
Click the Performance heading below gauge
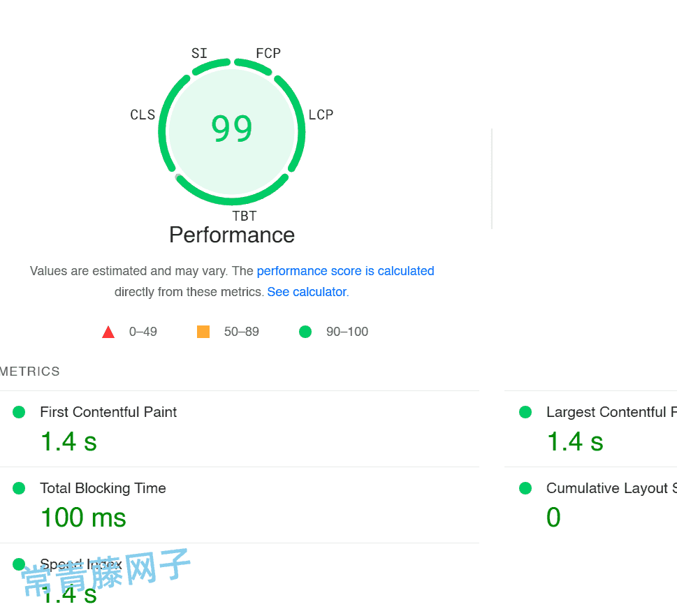click(232, 235)
